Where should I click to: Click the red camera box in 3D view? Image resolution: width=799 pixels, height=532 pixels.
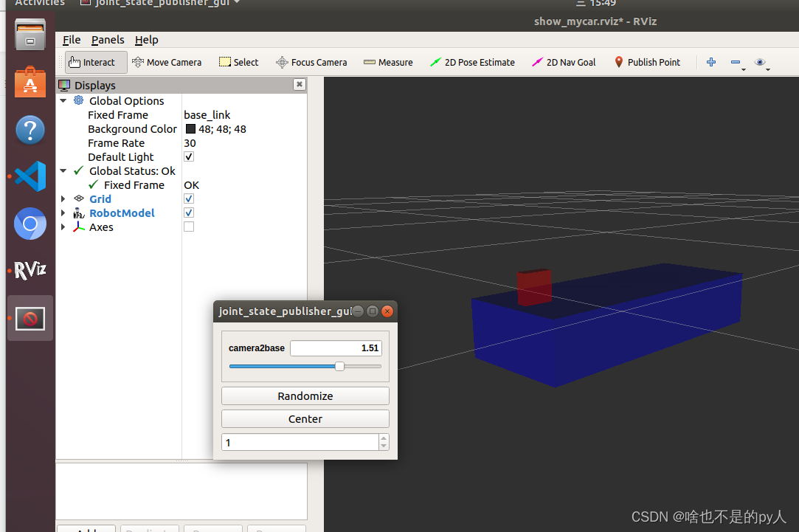(x=534, y=287)
